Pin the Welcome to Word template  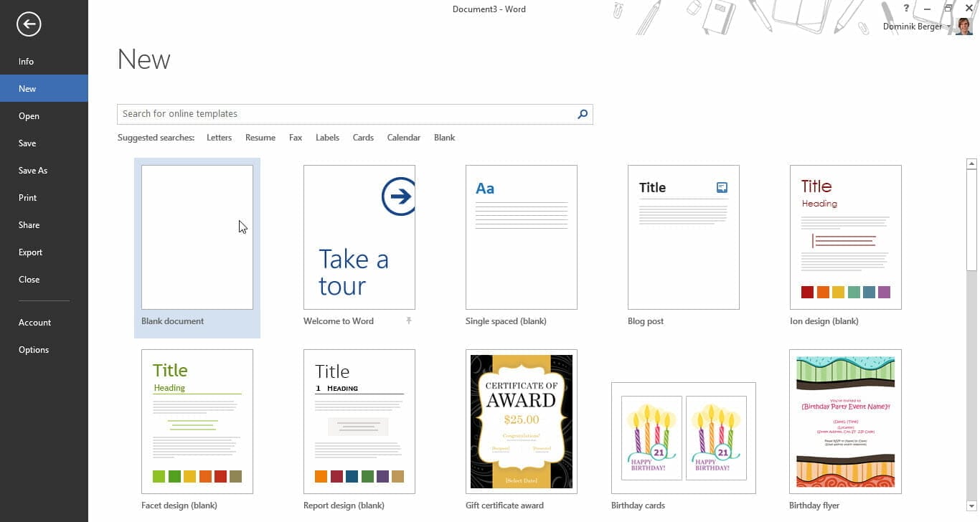click(x=409, y=321)
